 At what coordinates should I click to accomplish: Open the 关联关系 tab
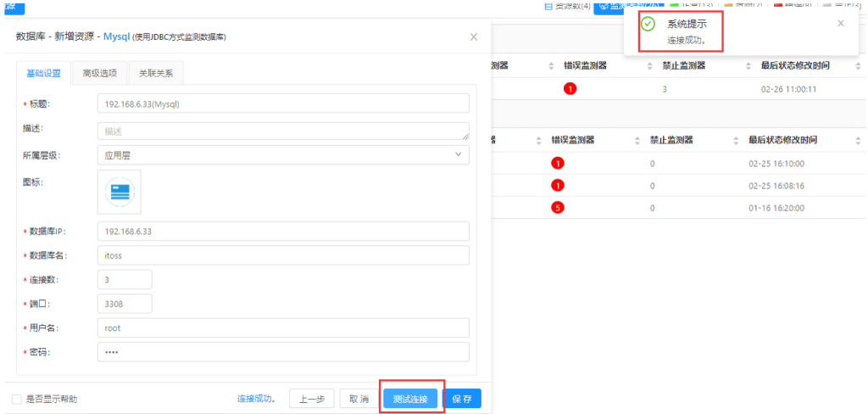click(x=155, y=73)
